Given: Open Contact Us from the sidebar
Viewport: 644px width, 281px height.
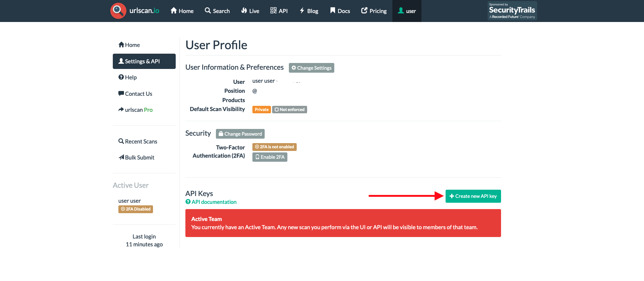Looking at the screenshot, I should (x=144, y=94).
